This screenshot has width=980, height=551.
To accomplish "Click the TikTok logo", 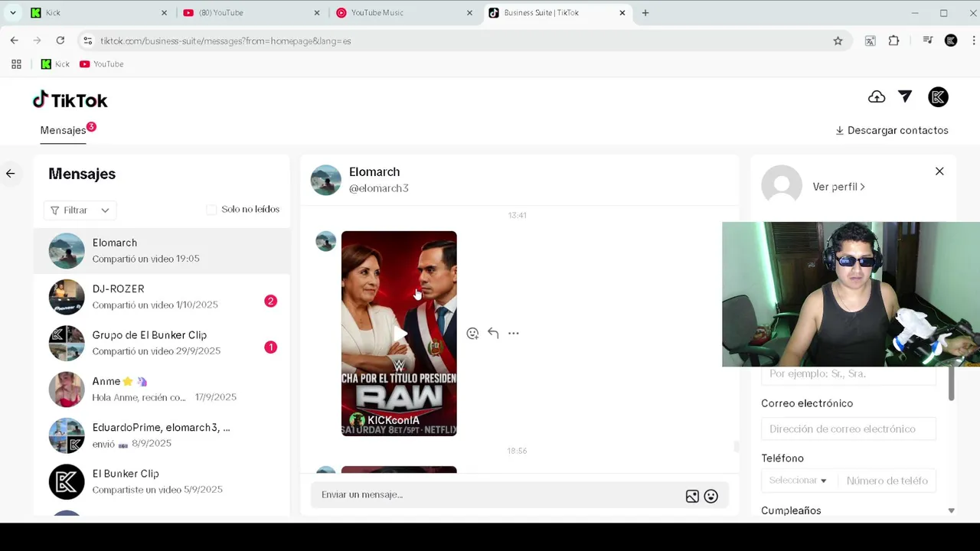I will [70, 99].
